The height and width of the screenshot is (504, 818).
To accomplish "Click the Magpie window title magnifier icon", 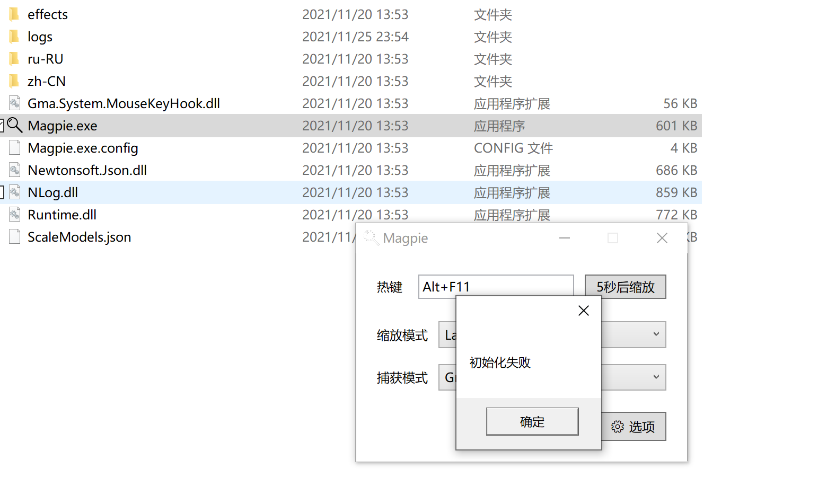I will click(x=371, y=238).
